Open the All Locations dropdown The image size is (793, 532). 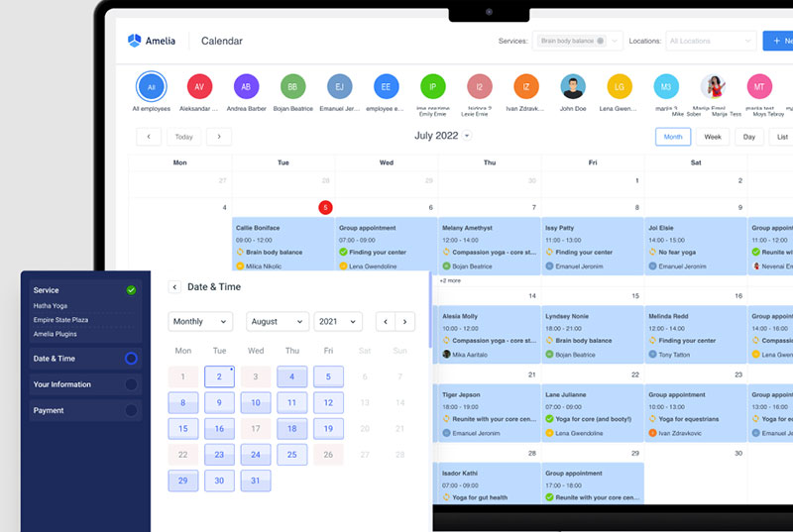711,41
